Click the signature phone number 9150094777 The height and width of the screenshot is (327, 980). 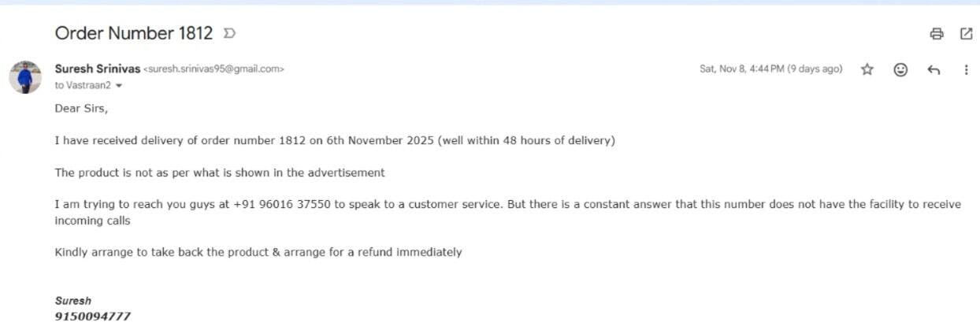click(x=92, y=316)
